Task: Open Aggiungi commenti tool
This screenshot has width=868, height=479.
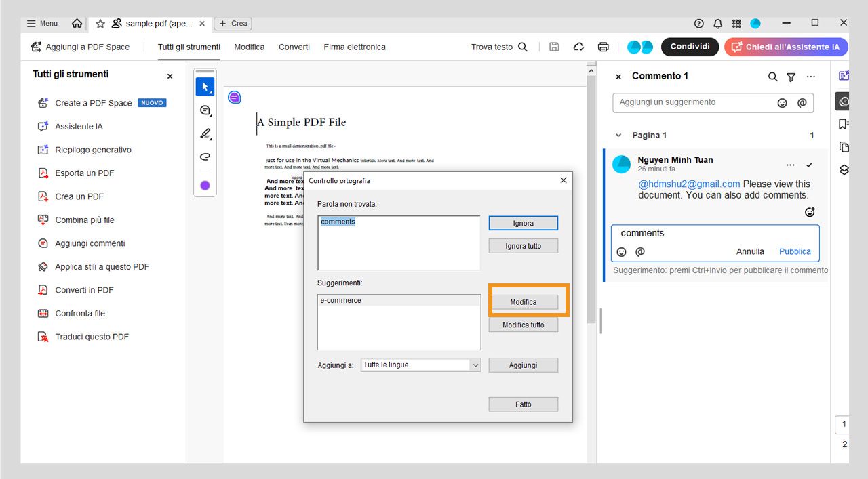Action: [x=81, y=243]
